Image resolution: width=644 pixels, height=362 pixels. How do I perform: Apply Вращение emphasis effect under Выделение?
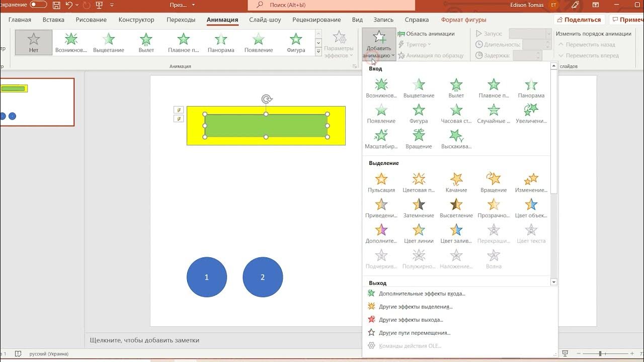click(494, 183)
